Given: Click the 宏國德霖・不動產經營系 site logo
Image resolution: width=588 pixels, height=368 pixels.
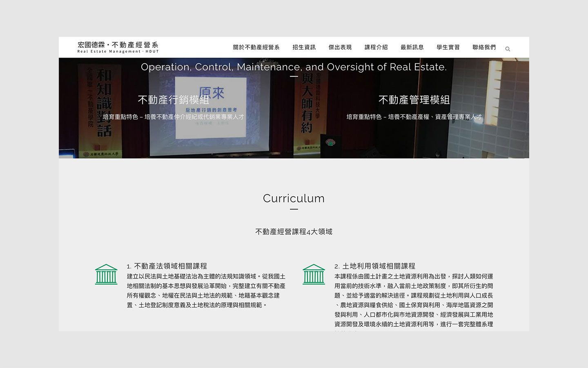Looking at the screenshot, I should (x=118, y=47).
